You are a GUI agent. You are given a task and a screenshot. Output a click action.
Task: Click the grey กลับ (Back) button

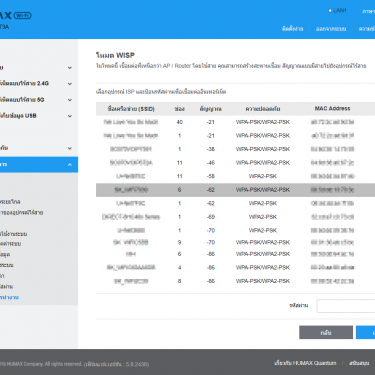(x=326, y=332)
